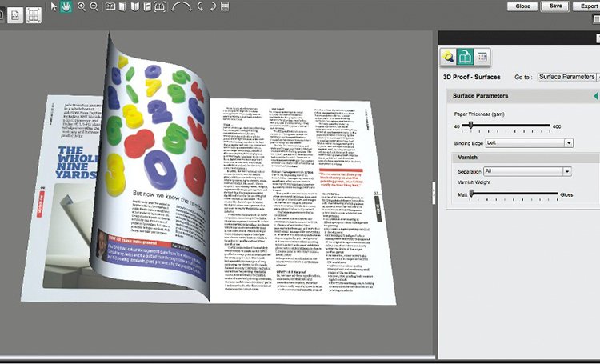Choose the open book spread view icon
This screenshot has width=600, height=364.
pos(110,6)
